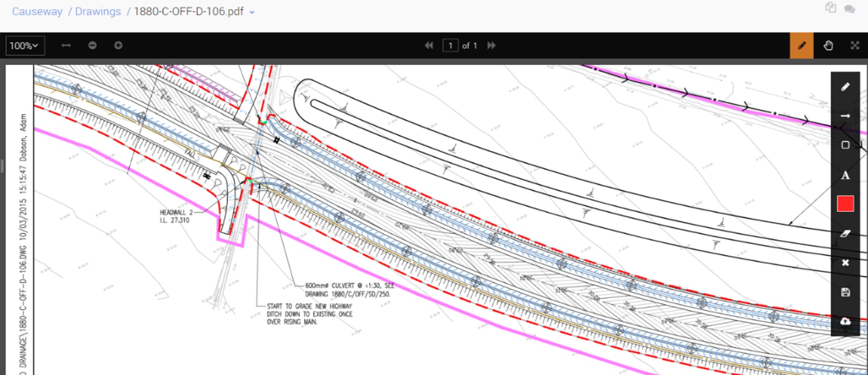Clear annotations with the X icon
868x375 pixels.
pos(845,262)
